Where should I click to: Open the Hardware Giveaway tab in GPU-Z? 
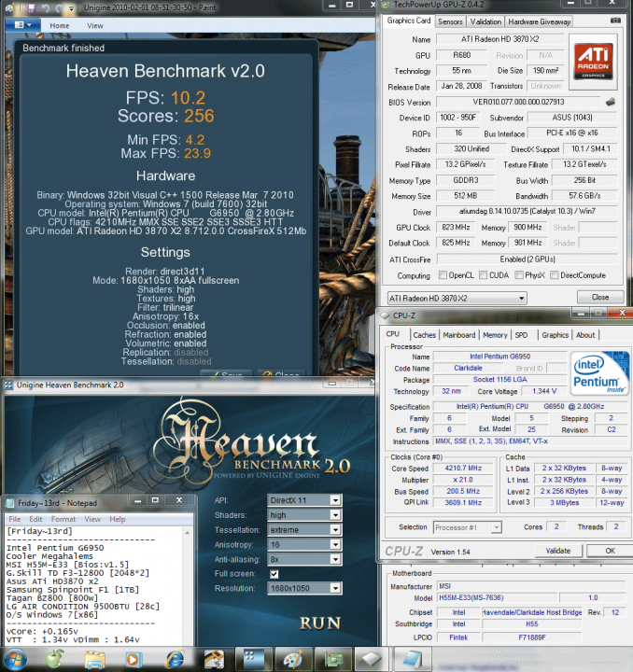tap(539, 21)
